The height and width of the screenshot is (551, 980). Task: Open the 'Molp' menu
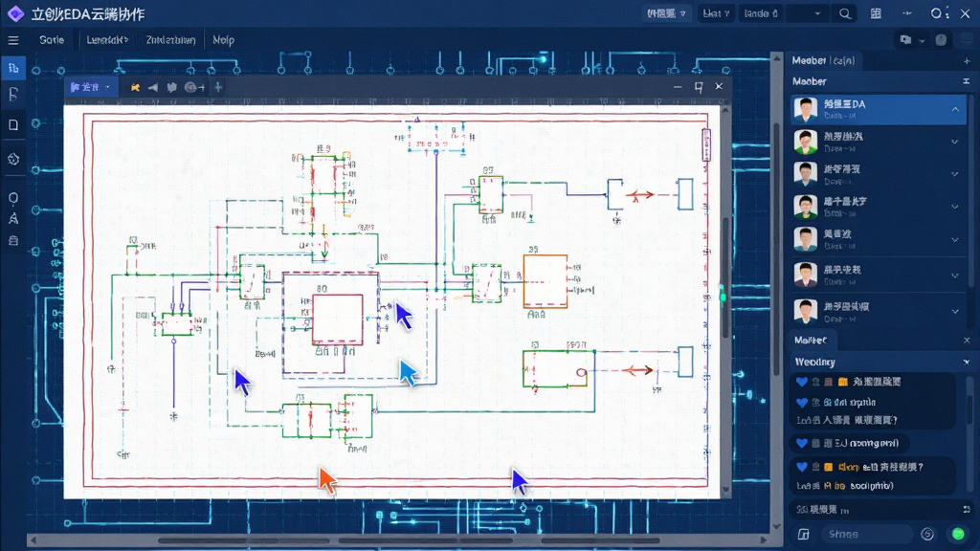point(223,40)
